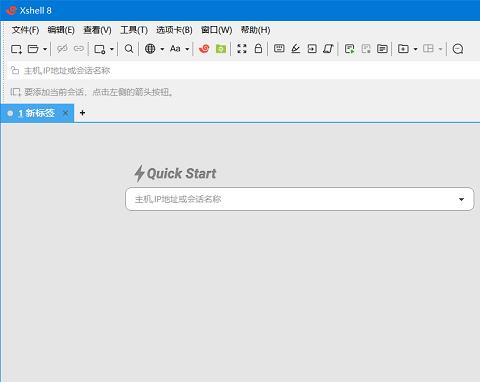480x382 pixels.
Task: Toggle full screen mode icon
Action: click(242, 49)
